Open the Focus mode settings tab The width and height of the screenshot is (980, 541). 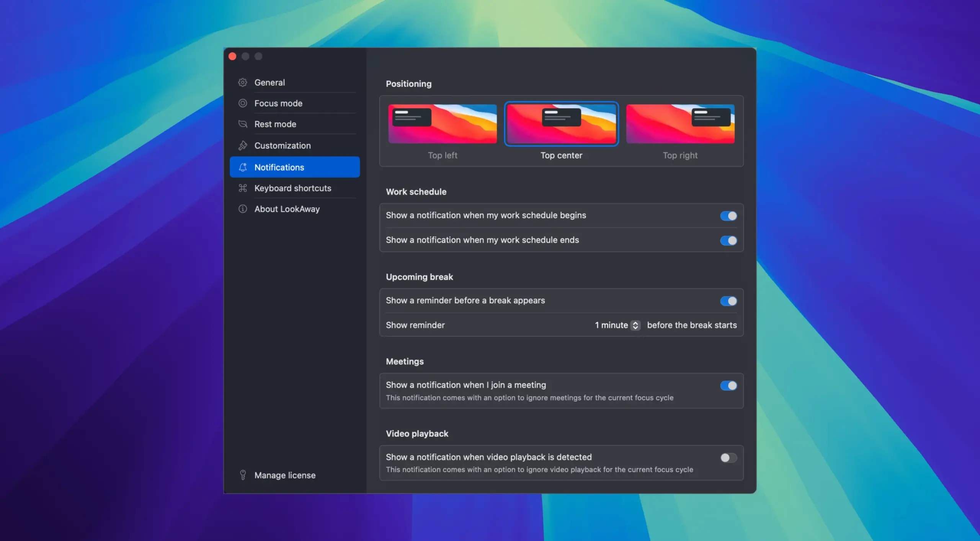[278, 103]
